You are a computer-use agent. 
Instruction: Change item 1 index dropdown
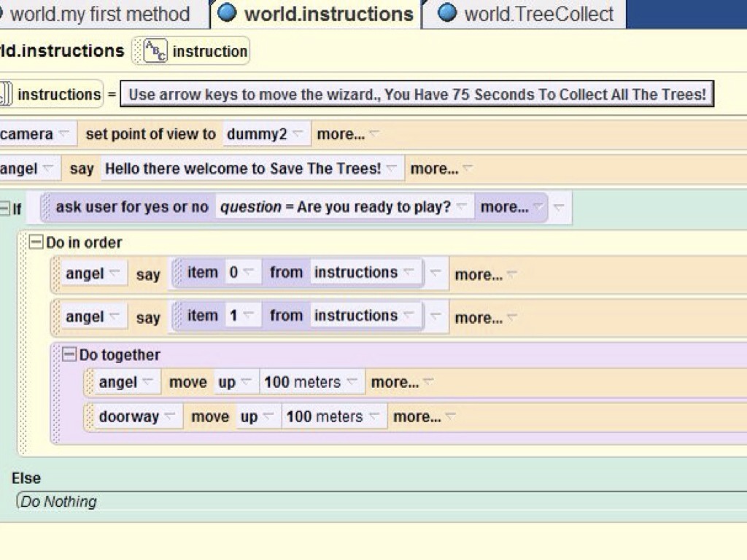[x=249, y=316]
